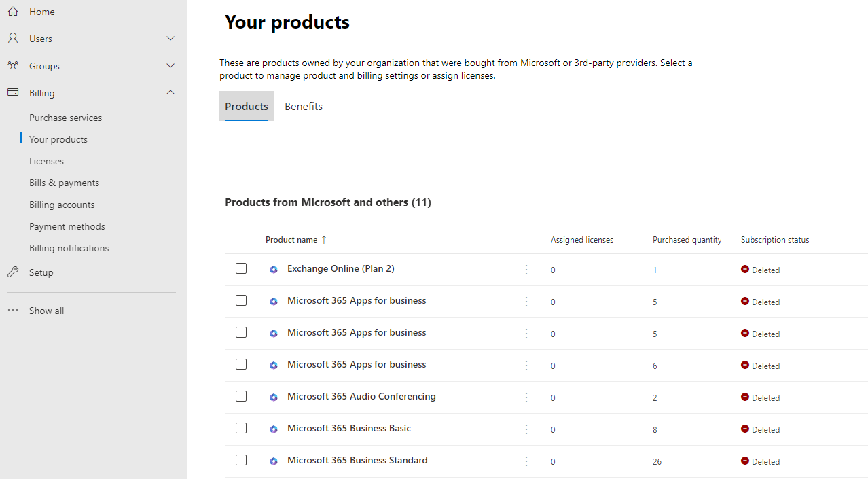
Task: Click the Users icon in the sidebar
Action: click(x=12, y=38)
